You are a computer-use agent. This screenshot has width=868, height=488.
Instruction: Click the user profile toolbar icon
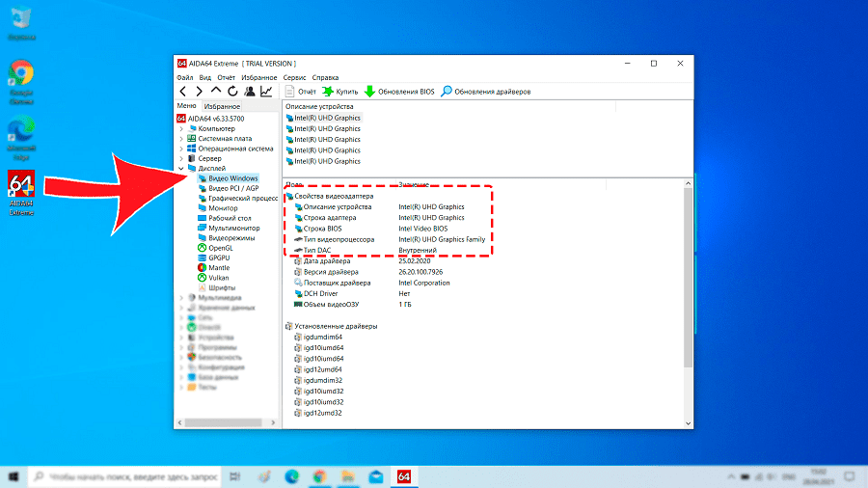[250, 92]
